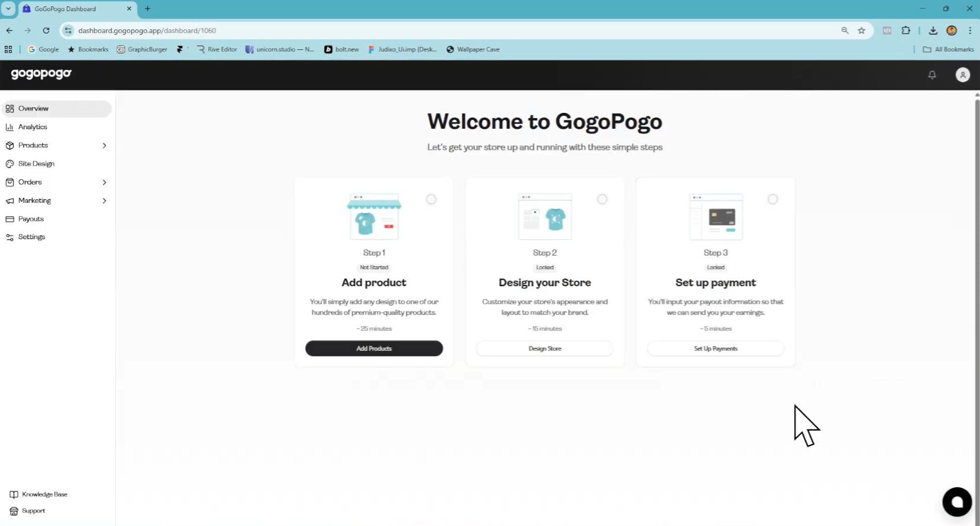Select the GoGoPogo Dashboard browser tab
The width and height of the screenshot is (980, 526).
click(76, 9)
